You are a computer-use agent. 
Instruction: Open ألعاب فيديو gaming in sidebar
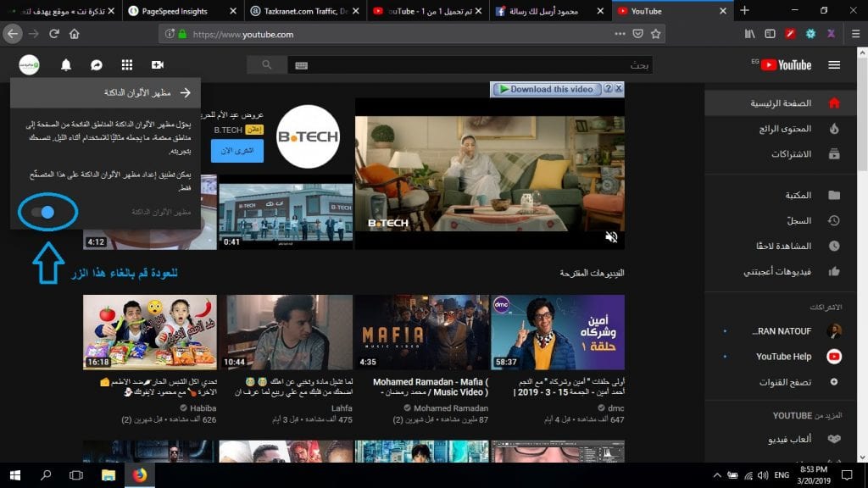click(x=781, y=440)
